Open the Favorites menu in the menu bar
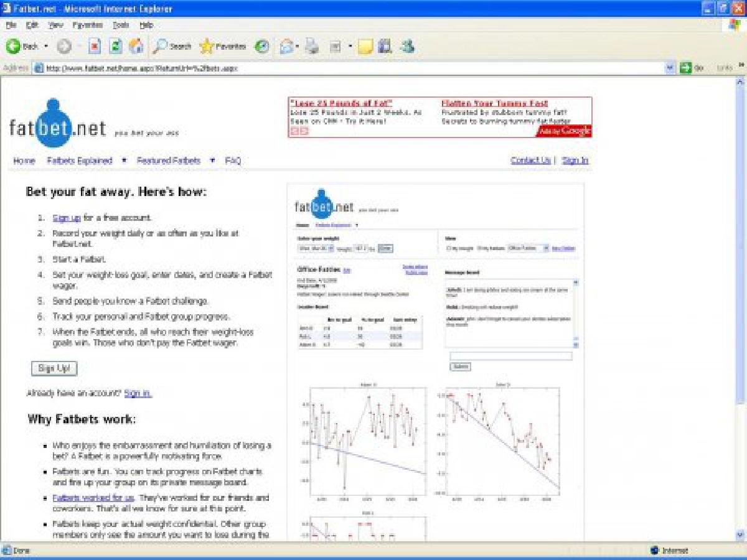The image size is (747, 560). pyautogui.click(x=88, y=25)
